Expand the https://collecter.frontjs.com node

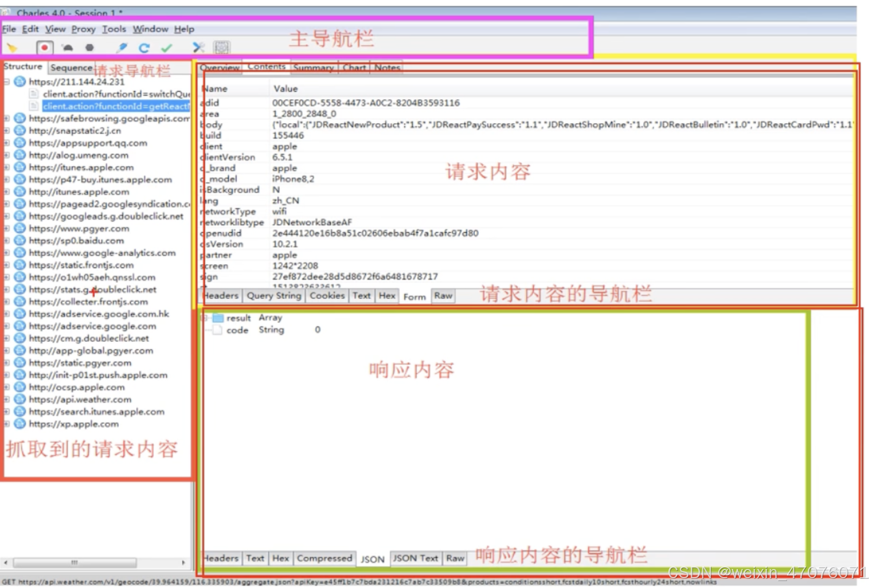(7, 302)
